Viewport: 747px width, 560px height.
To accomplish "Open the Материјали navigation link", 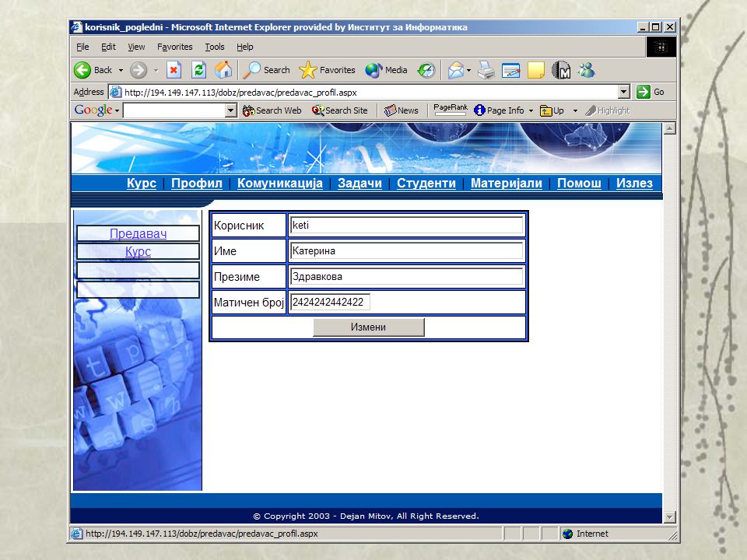I will (x=507, y=183).
